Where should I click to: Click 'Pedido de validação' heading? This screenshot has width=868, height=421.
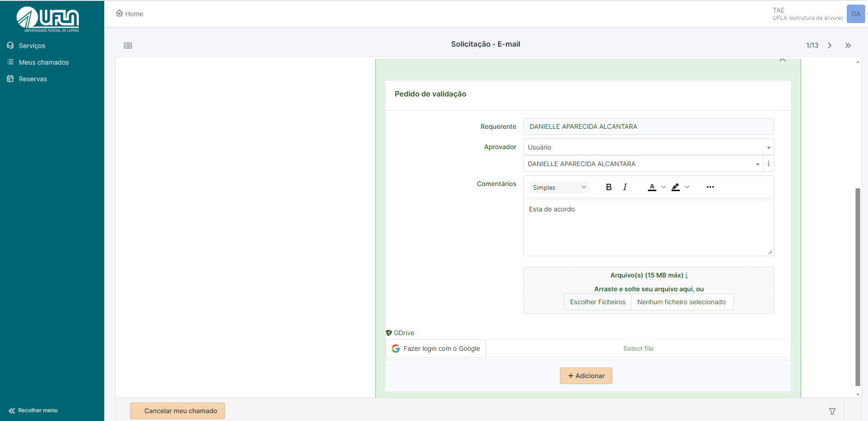(x=430, y=94)
